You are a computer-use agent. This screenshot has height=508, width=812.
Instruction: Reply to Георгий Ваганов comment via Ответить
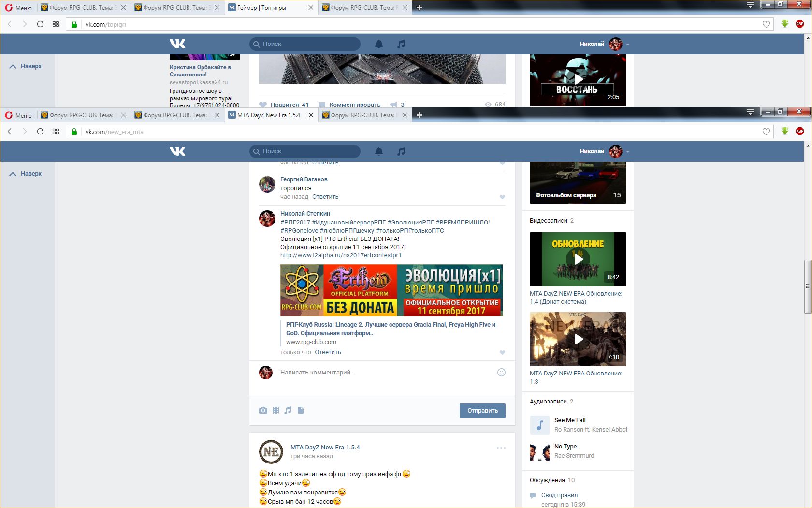click(x=325, y=197)
